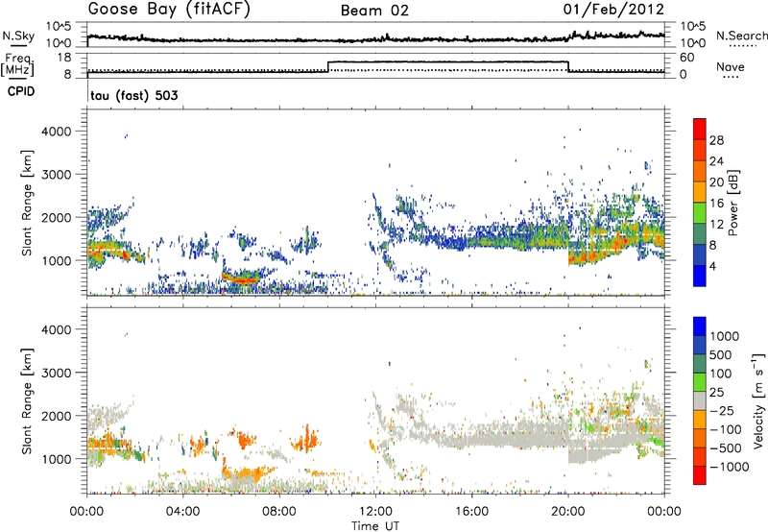This screenshot has height=532, width=768.
Task: Click the 'Slant Range [km]' label of power panel
Action: click(27, 203)
